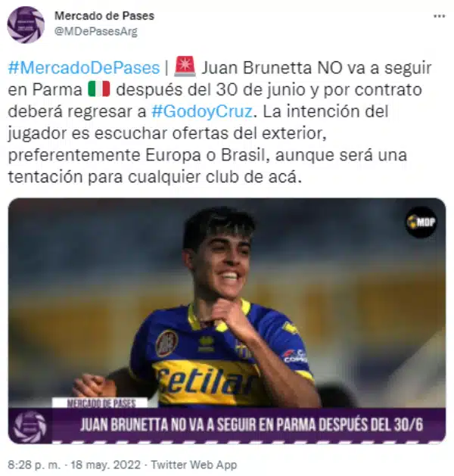Click the Cetilar sponsor text on jersey
Screen dimensions: 454x476
(206, 382)
